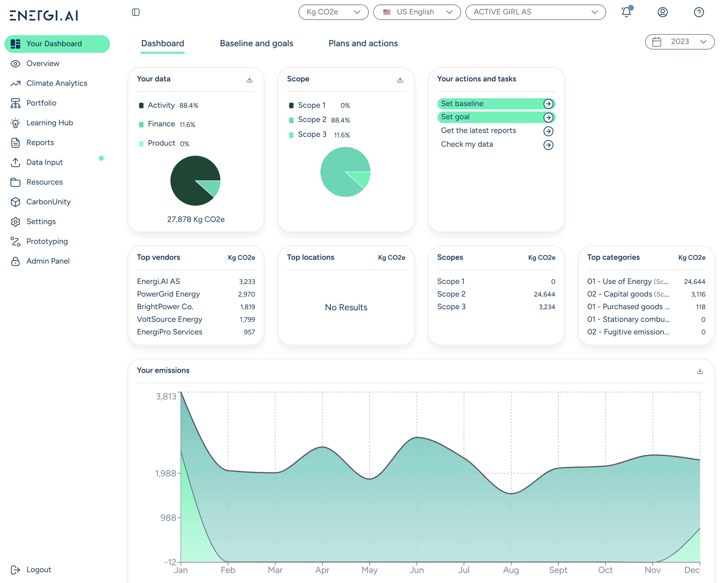Screen dimensions: 728x583
Task: Open CarbonUnity from the sidebar
Action: tap(48, 202)
